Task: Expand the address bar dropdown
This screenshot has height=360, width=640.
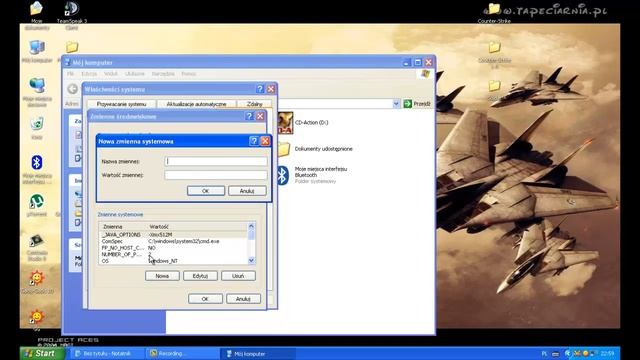Action: (396, 104)
